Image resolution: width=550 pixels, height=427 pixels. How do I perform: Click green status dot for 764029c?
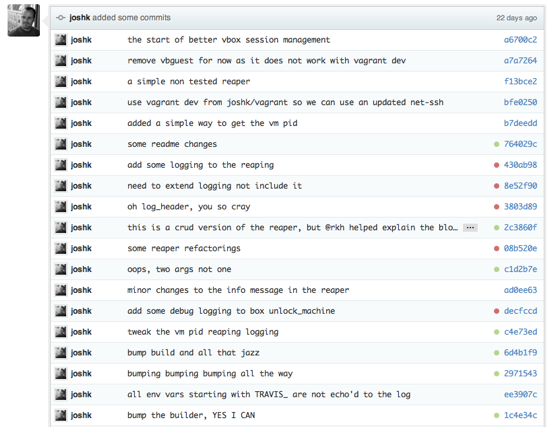click(496, 144)
